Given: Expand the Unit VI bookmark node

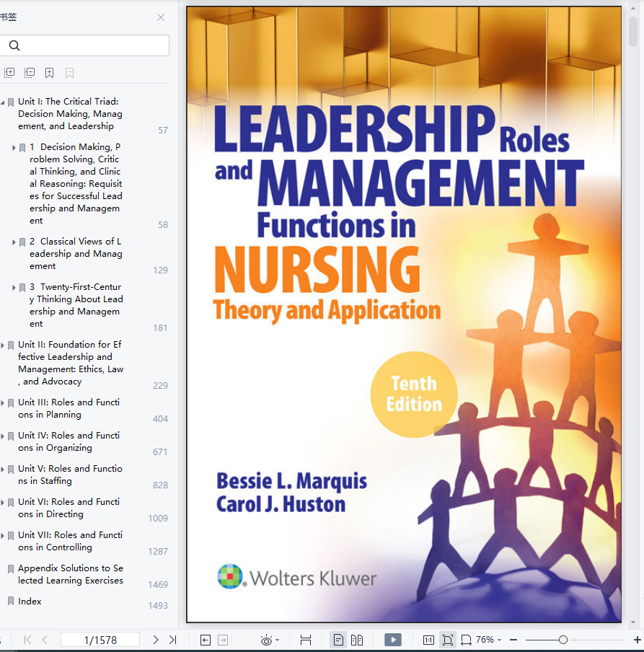Looking at the screenshot, I should [2, 503].
